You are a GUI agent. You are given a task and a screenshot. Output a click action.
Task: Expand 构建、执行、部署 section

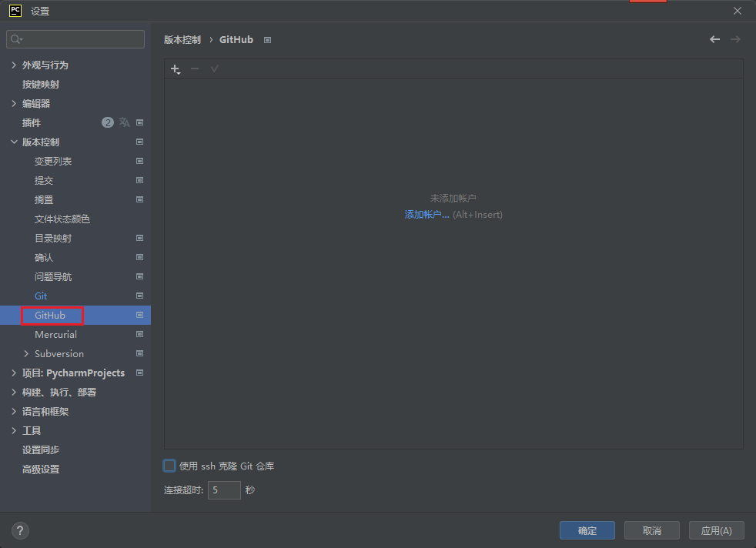tap(14, 393)
